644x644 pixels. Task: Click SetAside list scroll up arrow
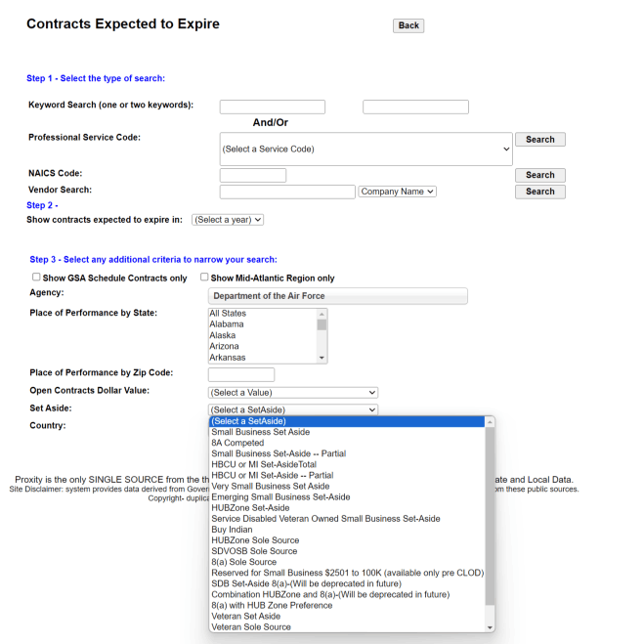(490, 422)
